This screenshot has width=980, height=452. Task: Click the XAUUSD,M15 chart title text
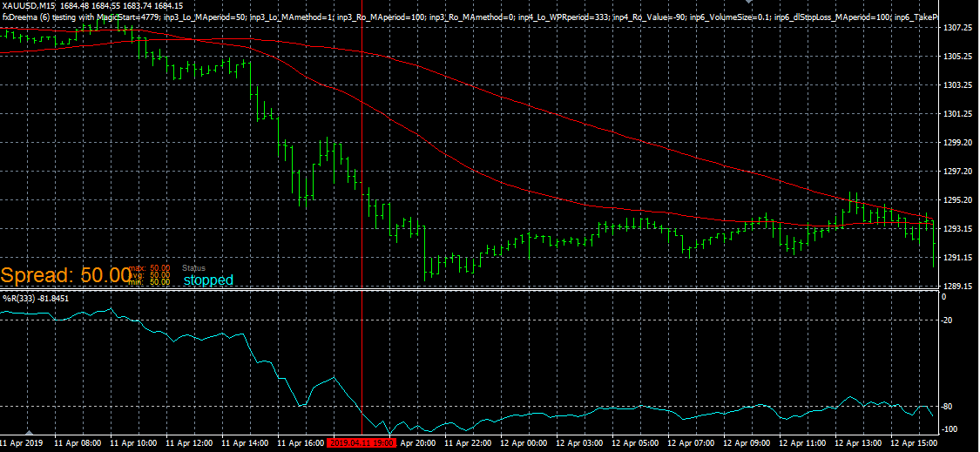click(28, 5)
